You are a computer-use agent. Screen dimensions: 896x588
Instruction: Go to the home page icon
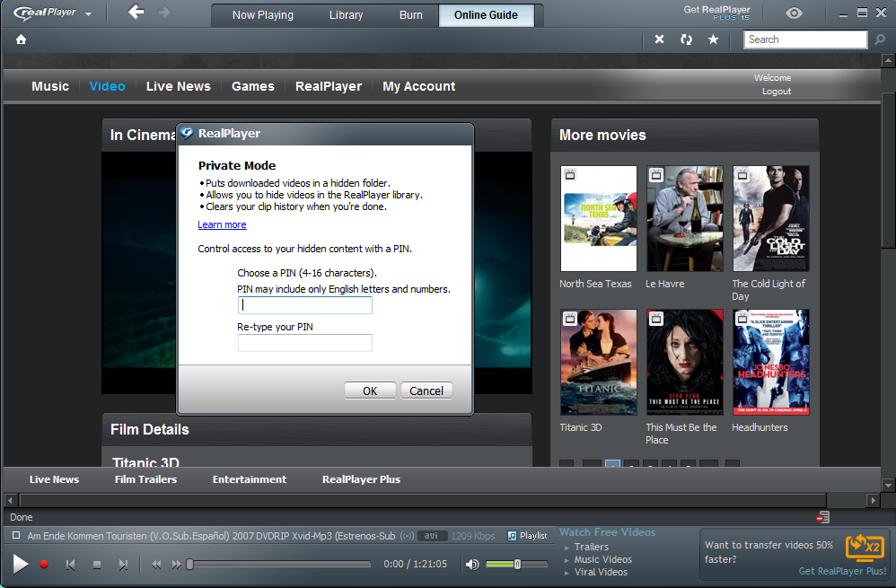22,39
